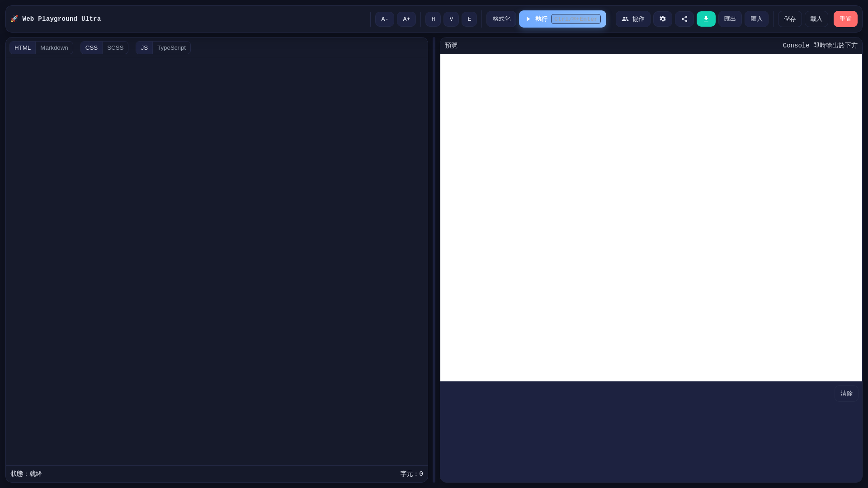Image resolution: width=868 pixels, height=488 pixels.
Task: Click inside the code editor area
Action: pos(217,262)
